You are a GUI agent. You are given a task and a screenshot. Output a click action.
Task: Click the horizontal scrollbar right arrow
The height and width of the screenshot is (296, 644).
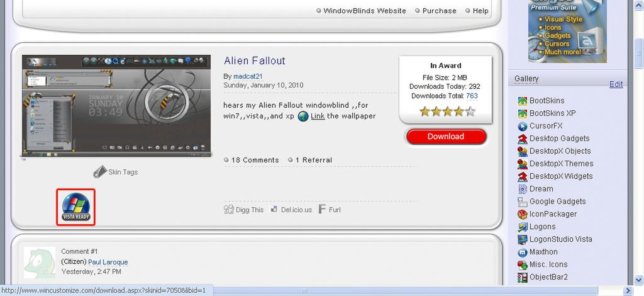coord(628,291)
